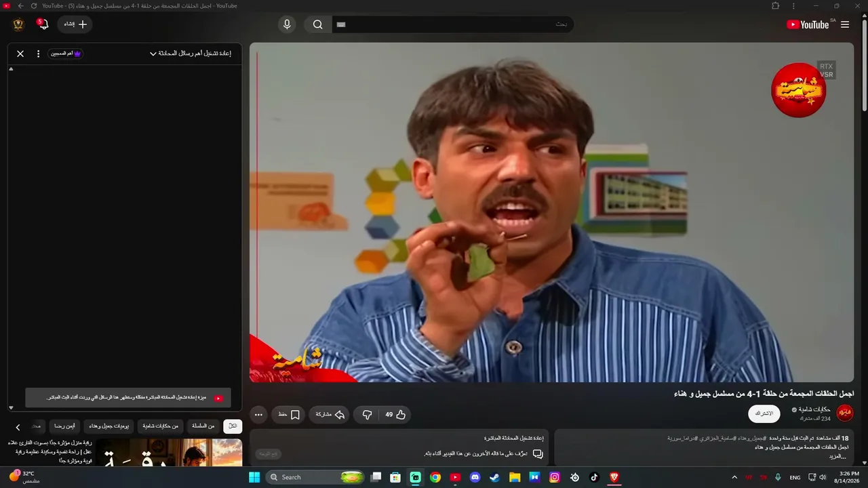Select the الكل filter chip
The height and width of the screenshot is (488, 868).
pyautogui.click(x=233, y=426)
